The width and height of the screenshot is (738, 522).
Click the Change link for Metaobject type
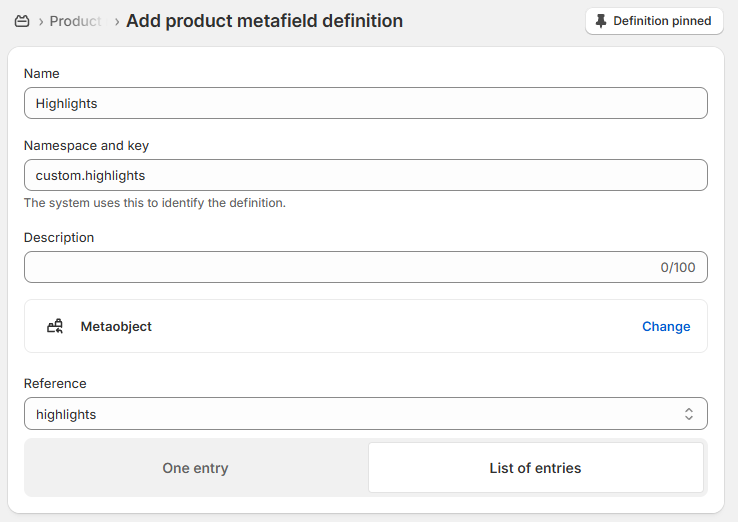666,326
